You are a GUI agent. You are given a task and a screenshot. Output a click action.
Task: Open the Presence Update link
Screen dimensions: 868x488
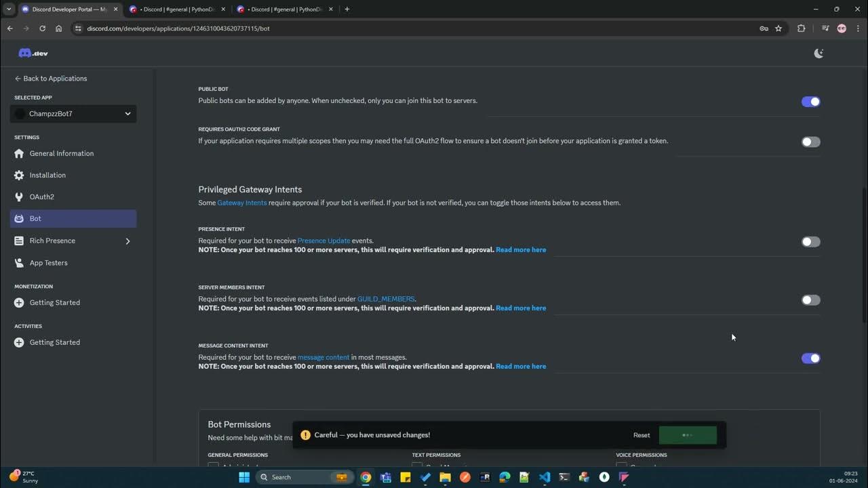pos(324,241)
